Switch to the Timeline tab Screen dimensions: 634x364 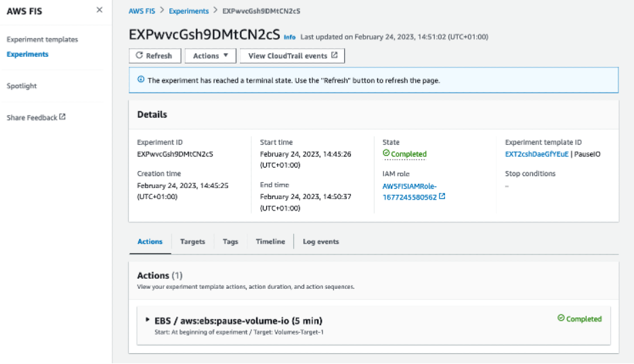[x=270, y=242]
